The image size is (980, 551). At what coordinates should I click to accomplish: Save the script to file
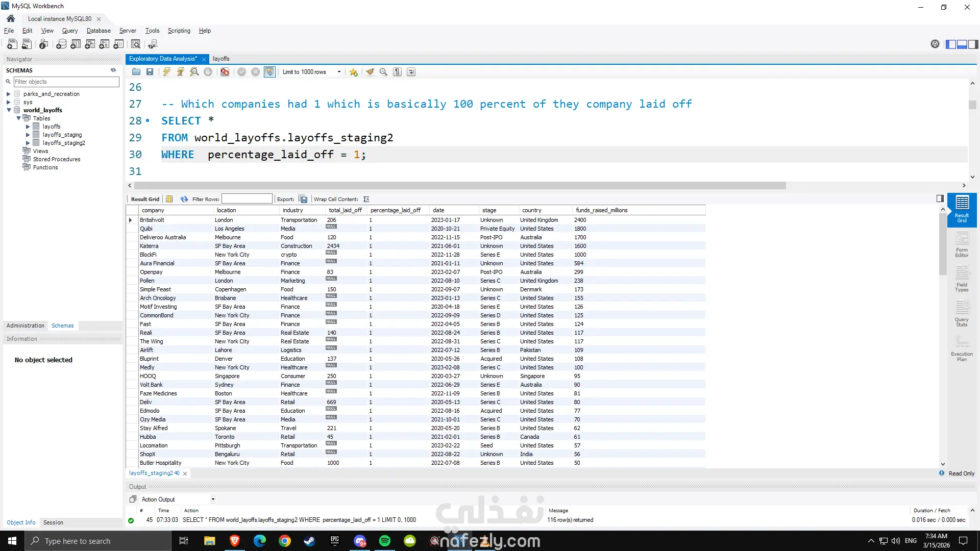pyautogui.click(x=150, y=72)
